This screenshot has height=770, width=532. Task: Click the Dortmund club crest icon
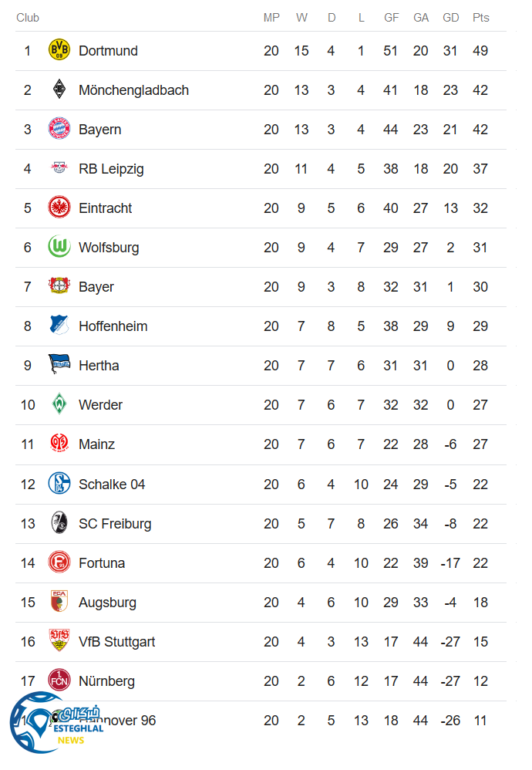click(59, 51)
